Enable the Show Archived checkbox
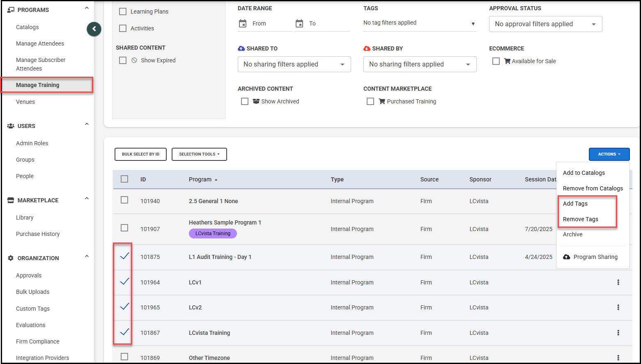The height and width of the screenshot is (364, 641). point(245,101)
